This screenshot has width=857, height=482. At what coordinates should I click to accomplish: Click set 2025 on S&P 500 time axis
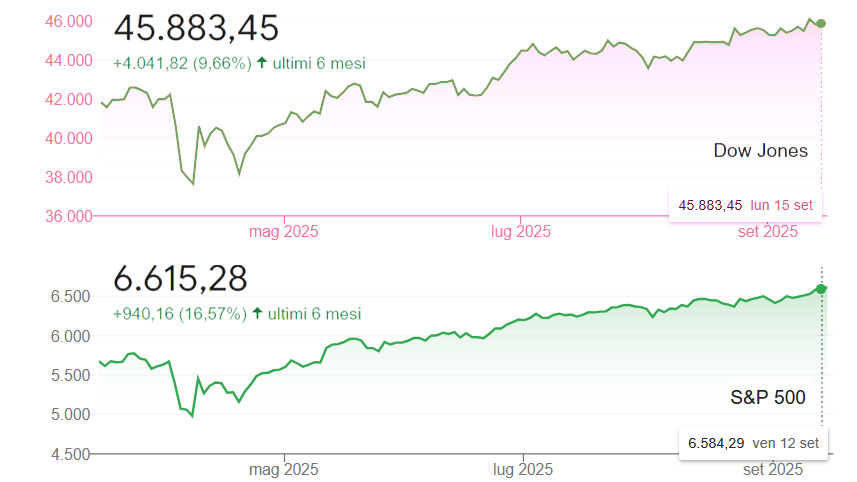[x=772, y=469]
